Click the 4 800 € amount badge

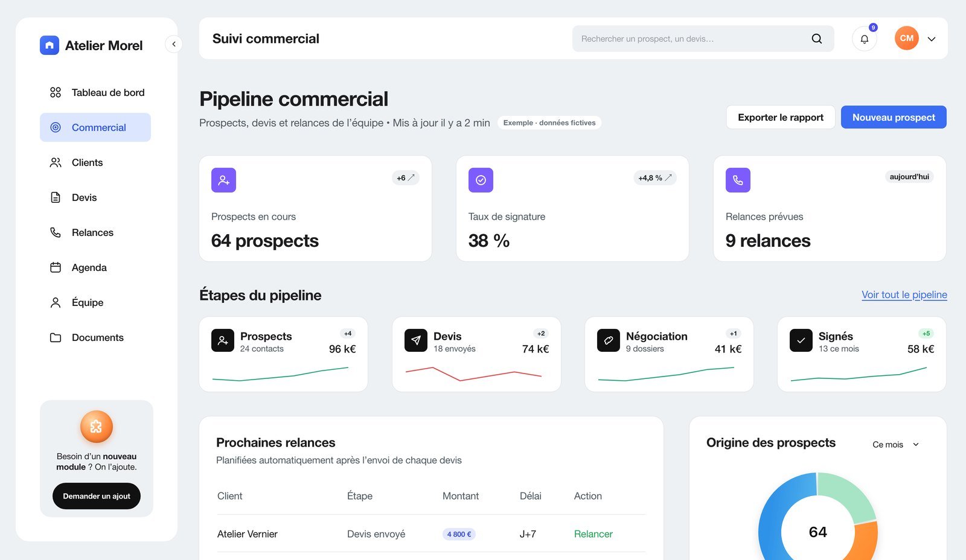point(459,534)
